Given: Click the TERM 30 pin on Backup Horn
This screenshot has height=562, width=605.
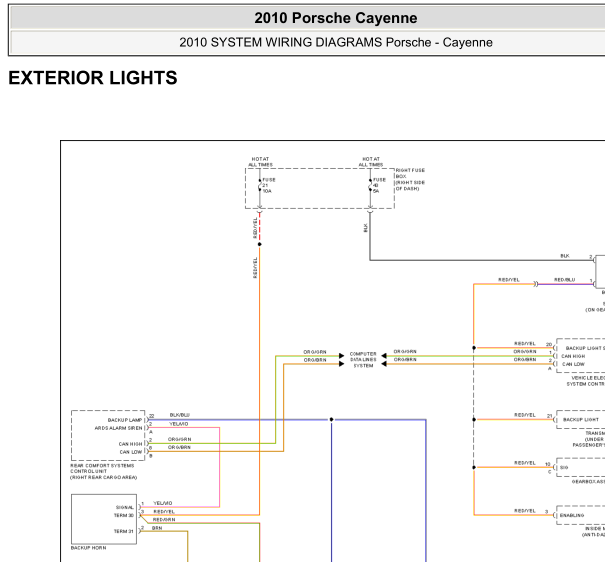Looking at the screenshot, I should (x=124, y=515).
